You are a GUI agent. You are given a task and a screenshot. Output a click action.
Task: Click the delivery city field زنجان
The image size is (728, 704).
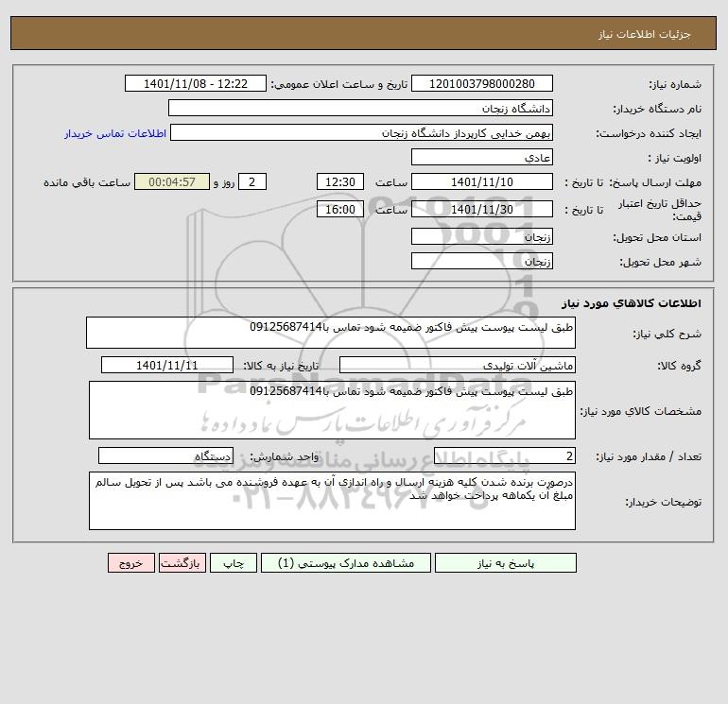click(482, 261)
